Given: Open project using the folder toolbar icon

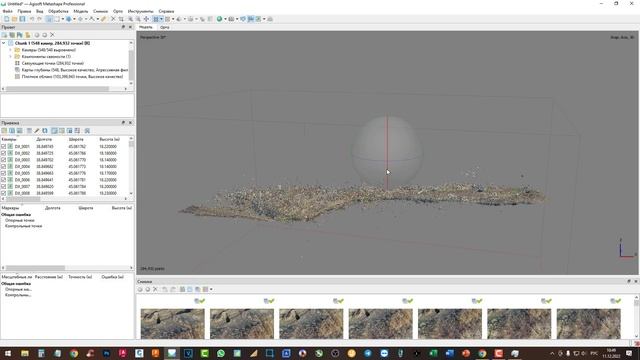Looking at the screenshot, I should pyautogui.click(x=14, y=19).
